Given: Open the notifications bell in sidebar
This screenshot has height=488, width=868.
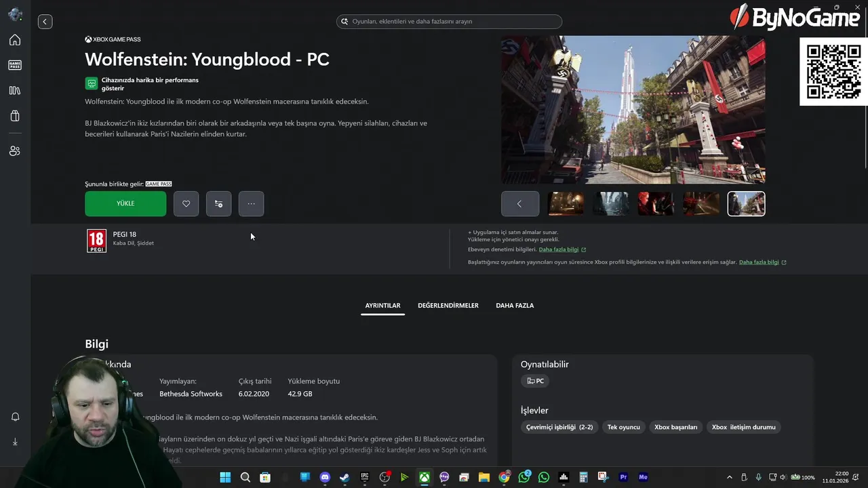Looking at the screenshot, I should pos(15,417).
